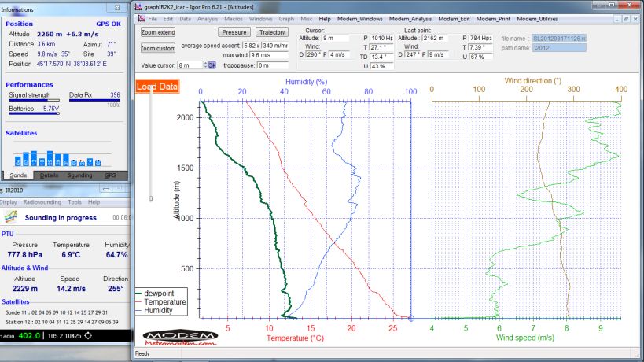Click the Igor Pro application icon in title bar
Screen dimensions: 644x362
(x=138, y=6)
